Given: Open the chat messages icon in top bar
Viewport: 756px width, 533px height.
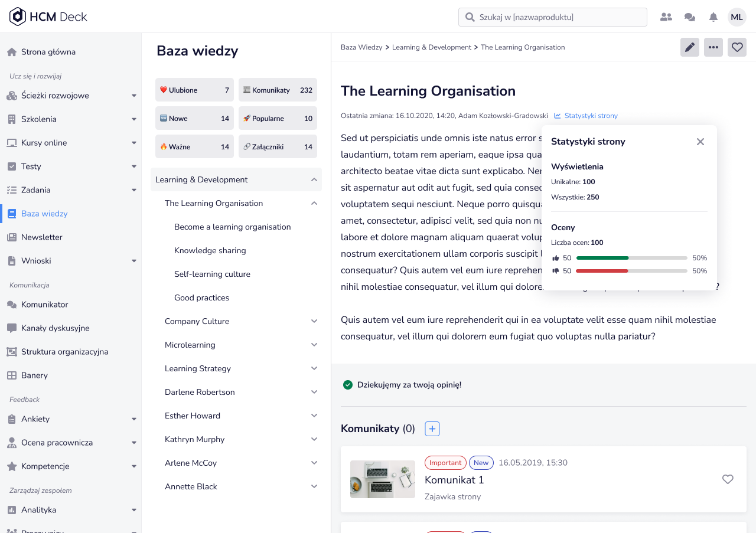Looking at the screenshot, I should tap(689, 17).
